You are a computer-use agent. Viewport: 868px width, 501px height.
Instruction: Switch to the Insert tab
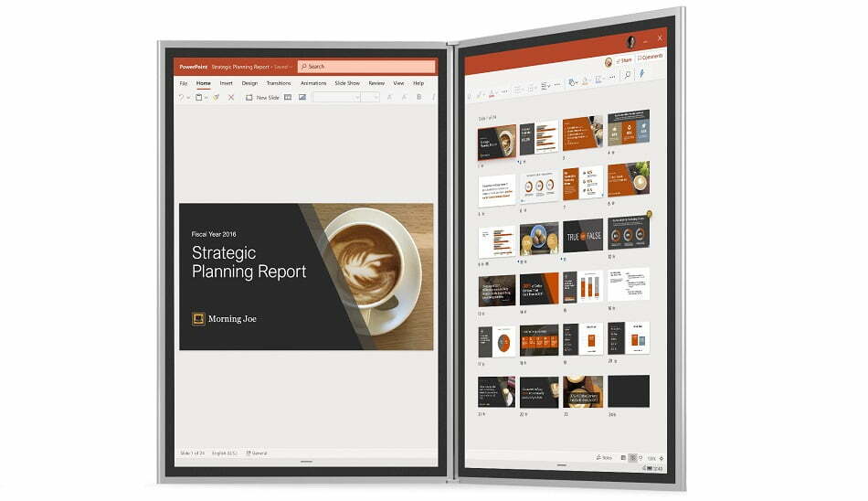tap(226, 83)
